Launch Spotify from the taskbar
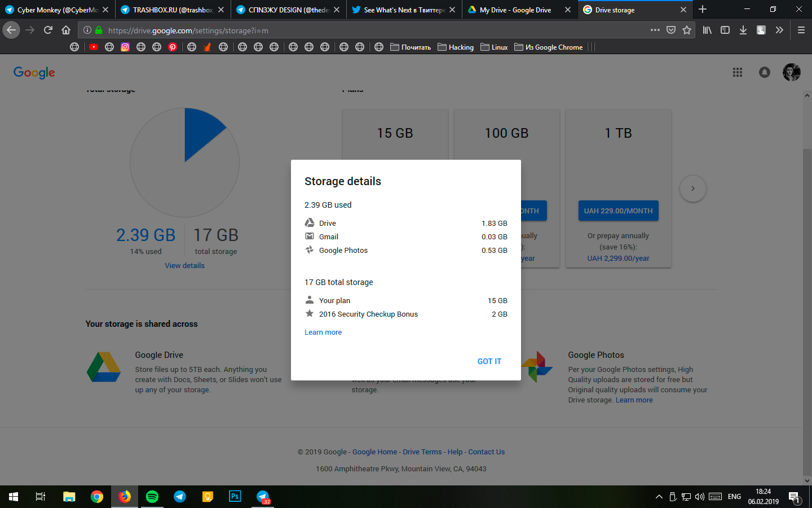812x508 pixels. pyautogui.click(x=152, y=497)
